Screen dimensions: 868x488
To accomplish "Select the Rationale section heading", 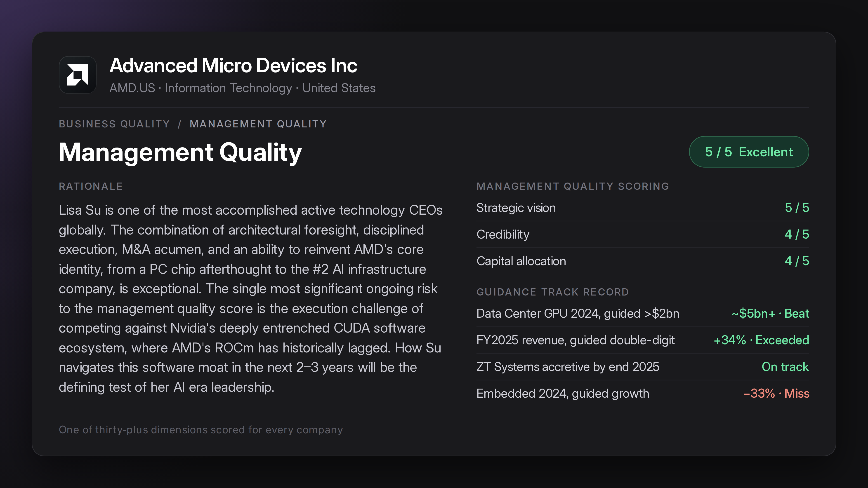I will 91,186.
